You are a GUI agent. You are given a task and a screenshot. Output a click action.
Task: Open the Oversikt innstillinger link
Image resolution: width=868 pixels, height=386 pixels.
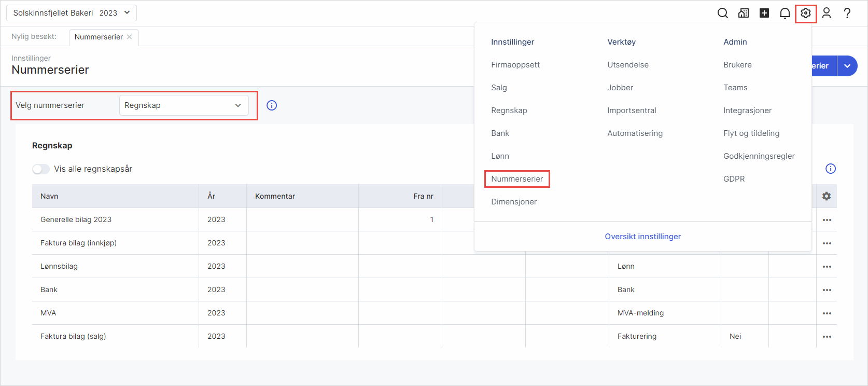pos(642,237)
